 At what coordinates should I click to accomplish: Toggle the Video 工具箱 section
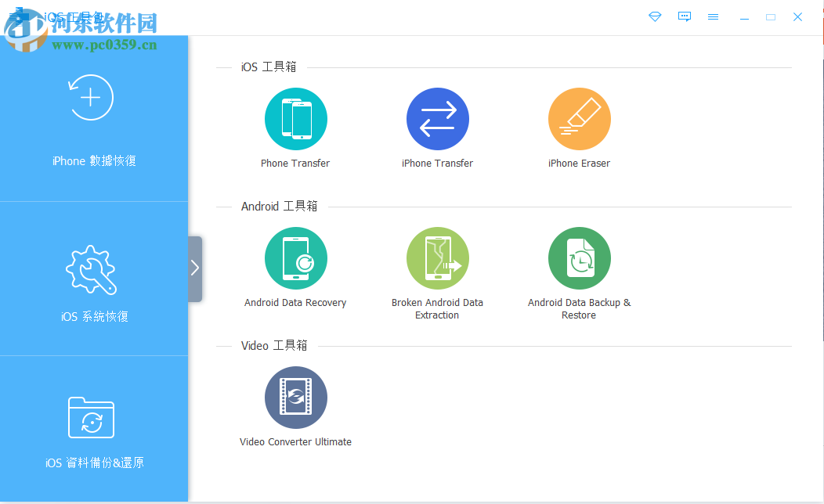tap(274, 345)
